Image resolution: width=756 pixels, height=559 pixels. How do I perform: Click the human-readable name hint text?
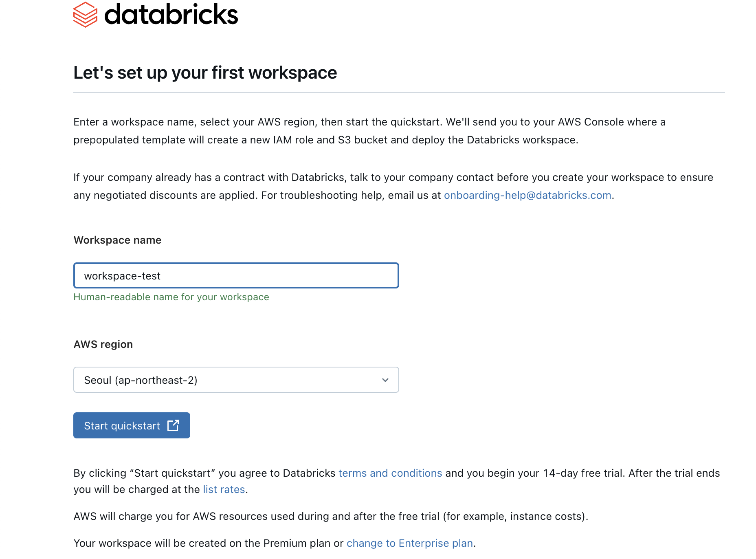click(x=171, y=297)
